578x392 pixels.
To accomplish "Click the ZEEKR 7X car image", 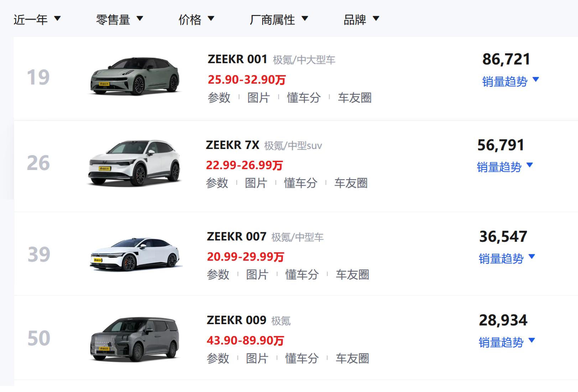I will point(135,163).
